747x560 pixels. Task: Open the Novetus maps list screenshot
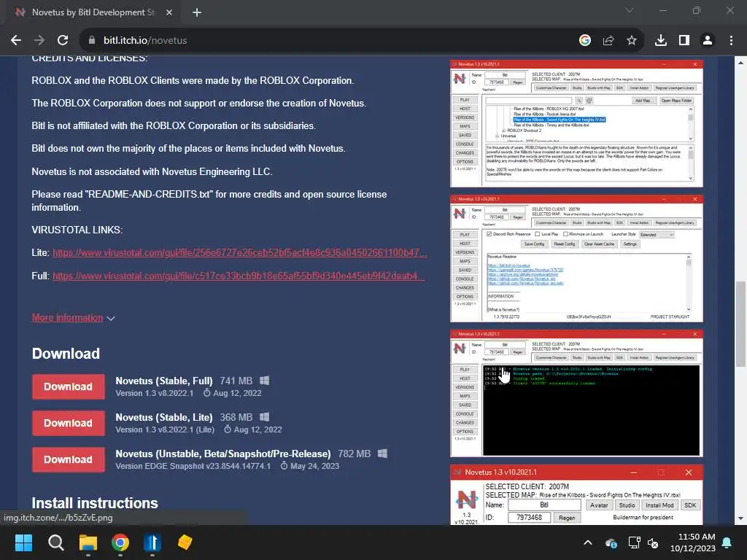[576, 123]
